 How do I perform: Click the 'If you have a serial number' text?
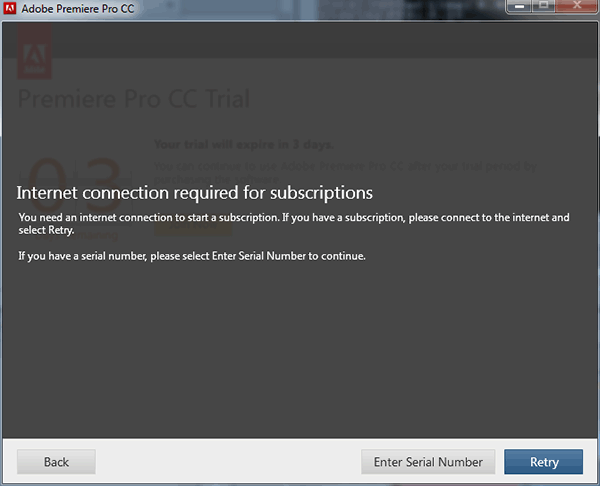[192, 256]
